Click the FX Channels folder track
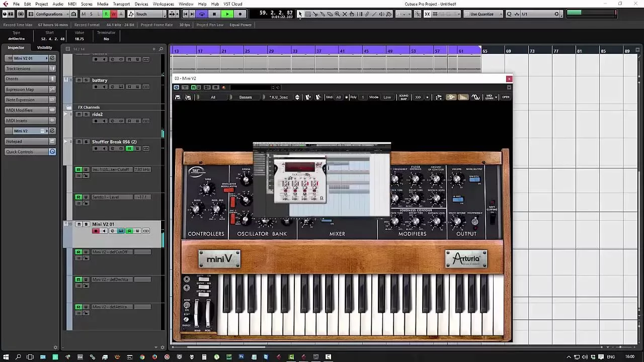The image size is (644, 362). pos(115,107)
